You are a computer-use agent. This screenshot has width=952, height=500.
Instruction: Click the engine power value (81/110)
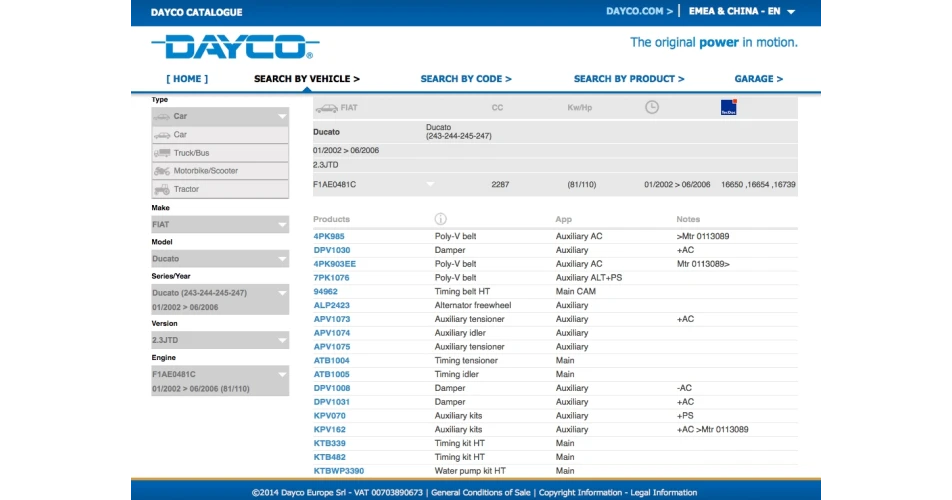tap(582, 184)
